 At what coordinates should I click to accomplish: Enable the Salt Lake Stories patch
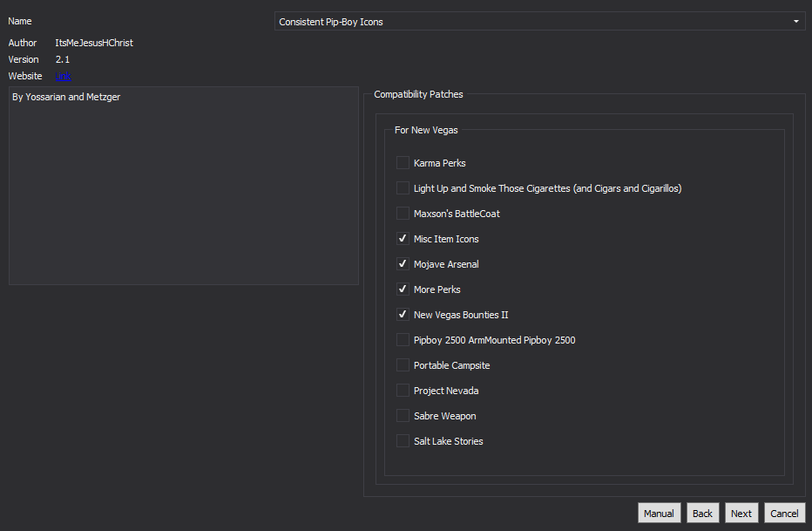[403, 441]
